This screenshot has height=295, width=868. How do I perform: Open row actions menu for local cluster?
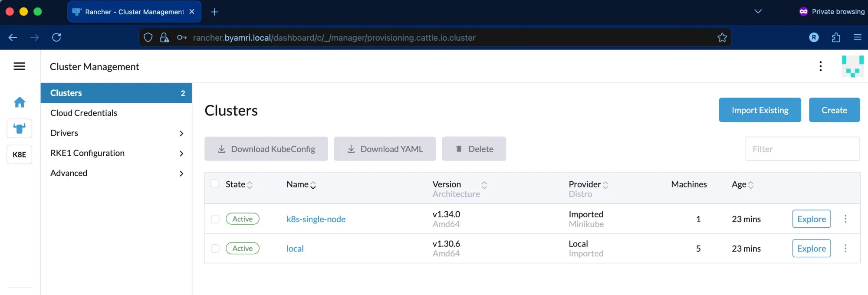[845, 249]
